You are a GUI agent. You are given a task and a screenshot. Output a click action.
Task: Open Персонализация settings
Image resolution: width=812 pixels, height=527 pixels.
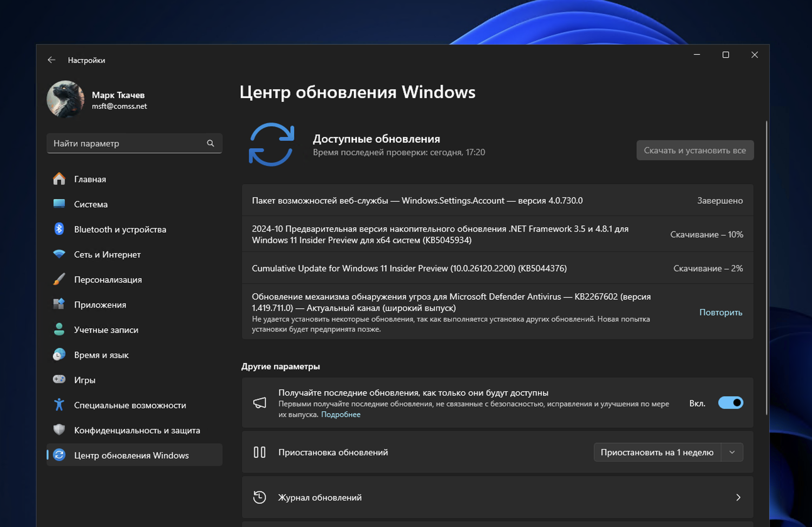134,280
